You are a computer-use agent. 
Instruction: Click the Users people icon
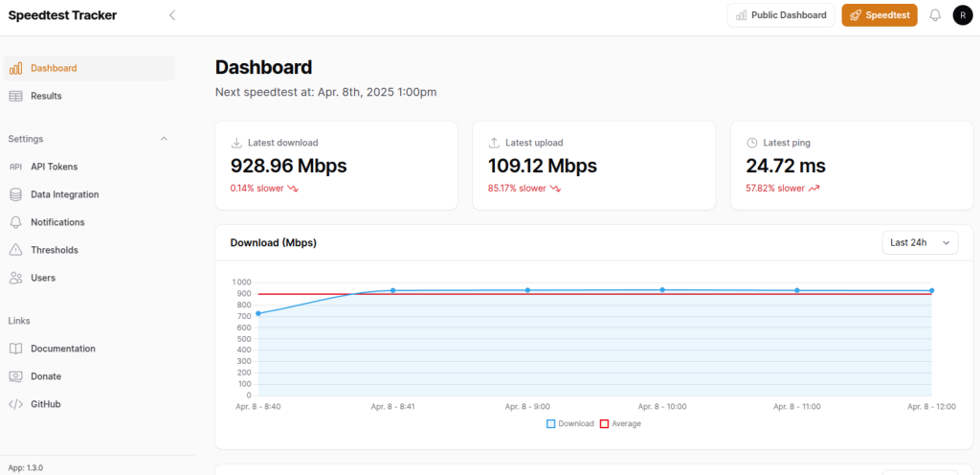coord(16,278)
